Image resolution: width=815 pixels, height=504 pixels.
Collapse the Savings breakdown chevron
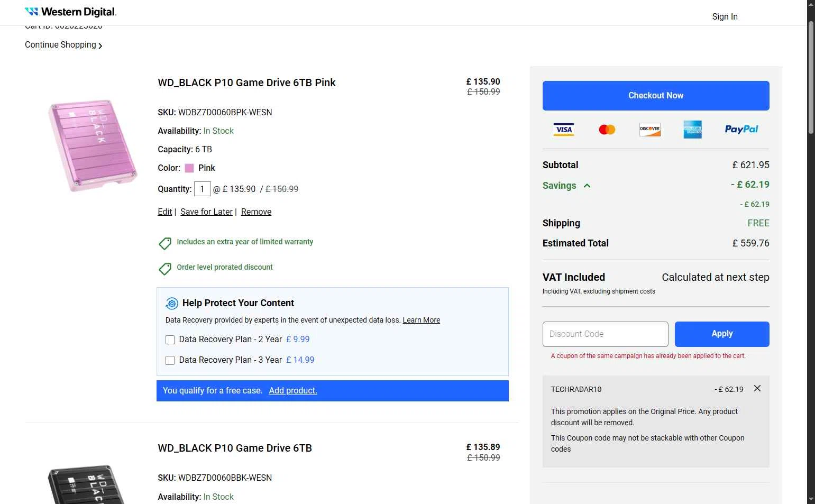point(587,186)
